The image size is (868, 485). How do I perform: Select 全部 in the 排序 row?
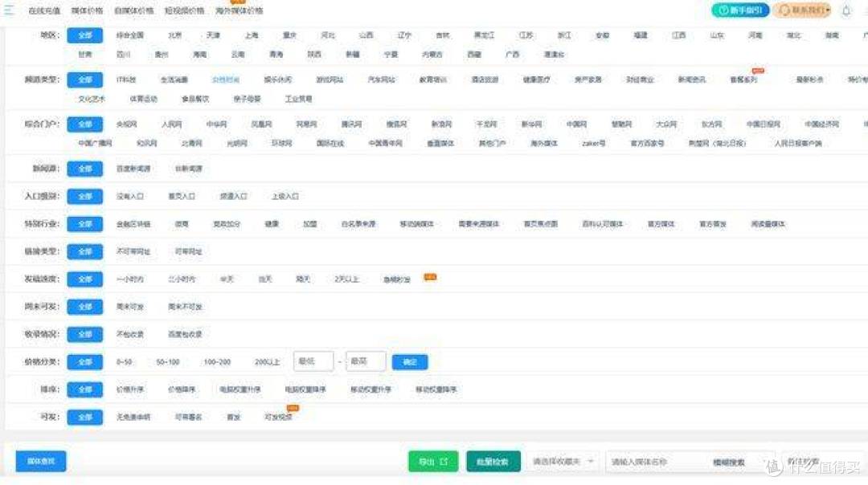pos(84,389)
